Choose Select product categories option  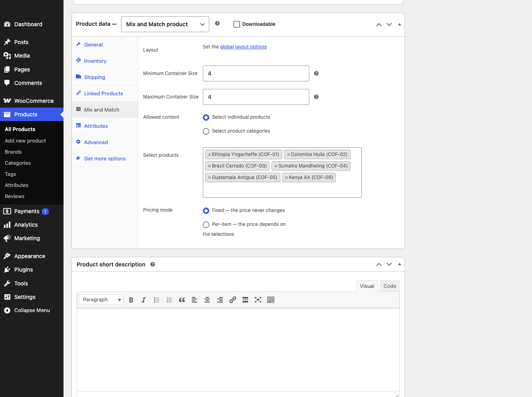pyautogui.click(x=206, y=131)
